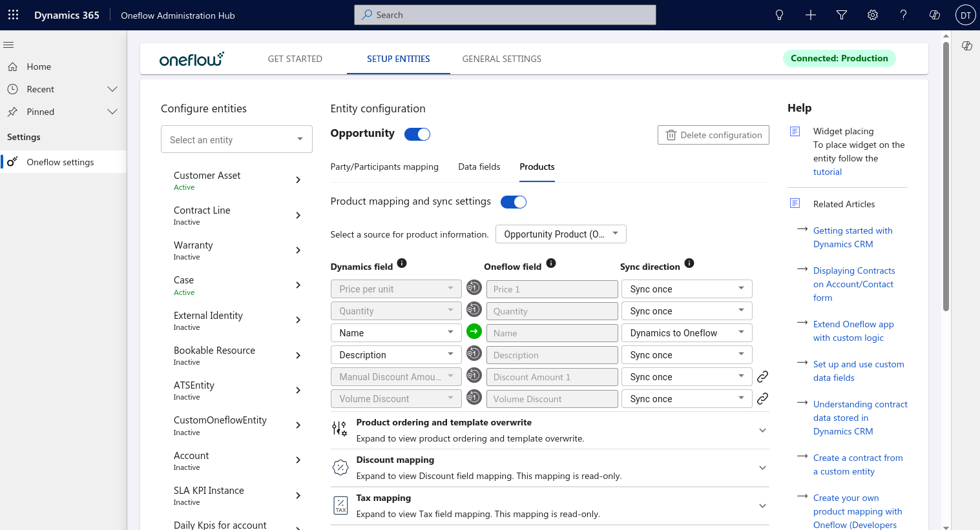
Task: Click sync icon in Manual Discount Amount row
Action: click(x=474, y=375)
